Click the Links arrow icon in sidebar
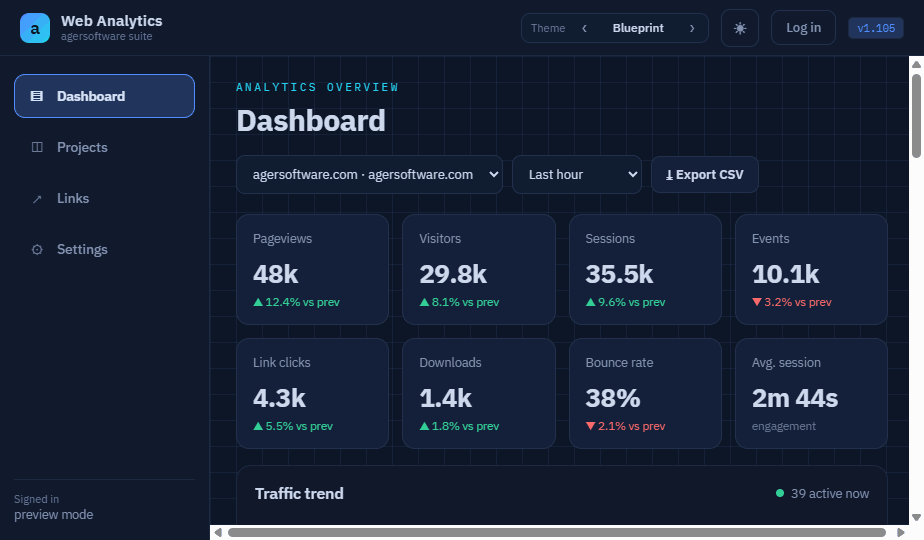This screenshot has width=924, height=540. coord(37,199)
